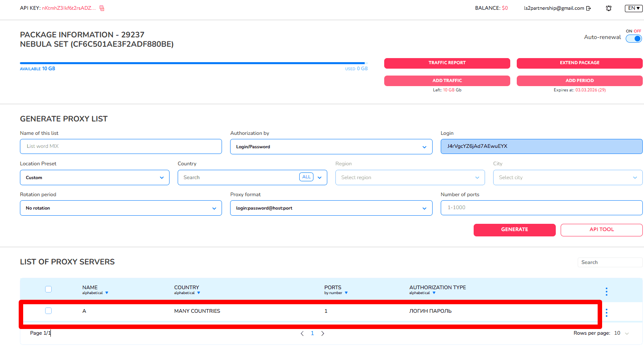
Task: Open the Select city dropdown
Action: 568,177
